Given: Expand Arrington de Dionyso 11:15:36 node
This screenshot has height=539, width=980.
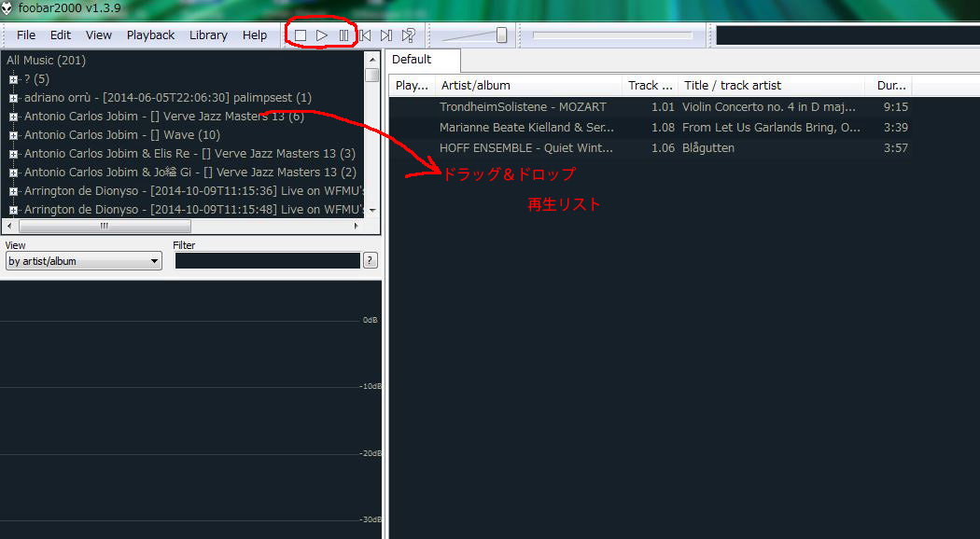Looking at the screenshot, I should coord(13,192).
